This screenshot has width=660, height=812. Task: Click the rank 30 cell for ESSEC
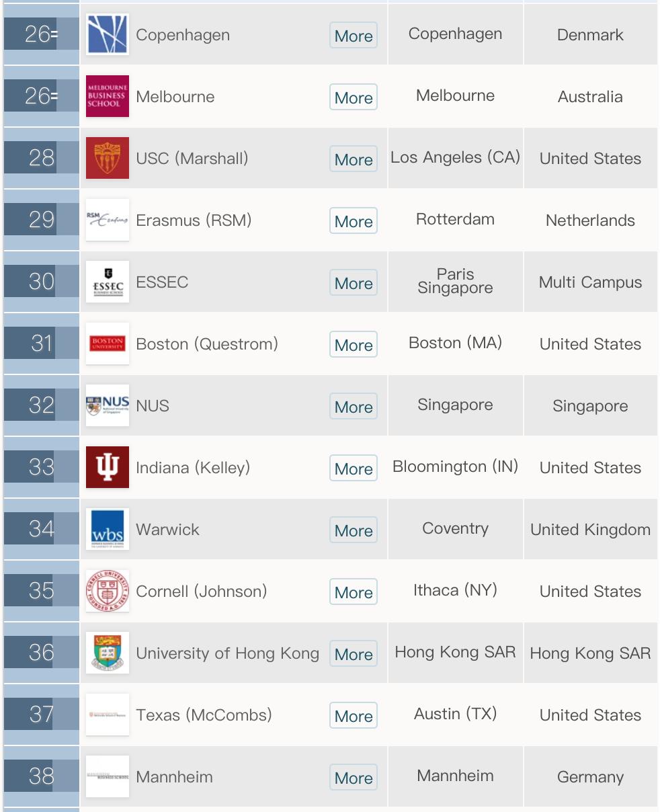coord(41,282)
